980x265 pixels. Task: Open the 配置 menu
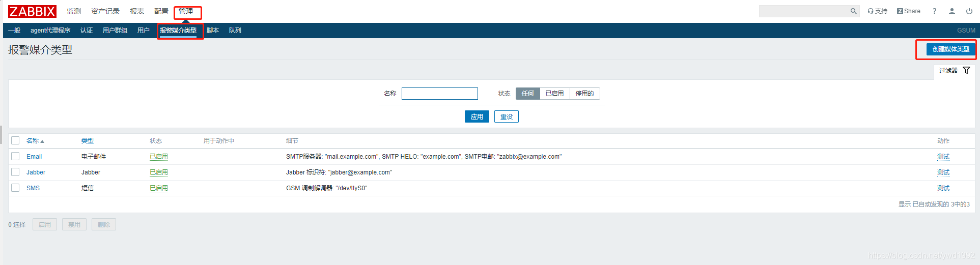(161, 11)
